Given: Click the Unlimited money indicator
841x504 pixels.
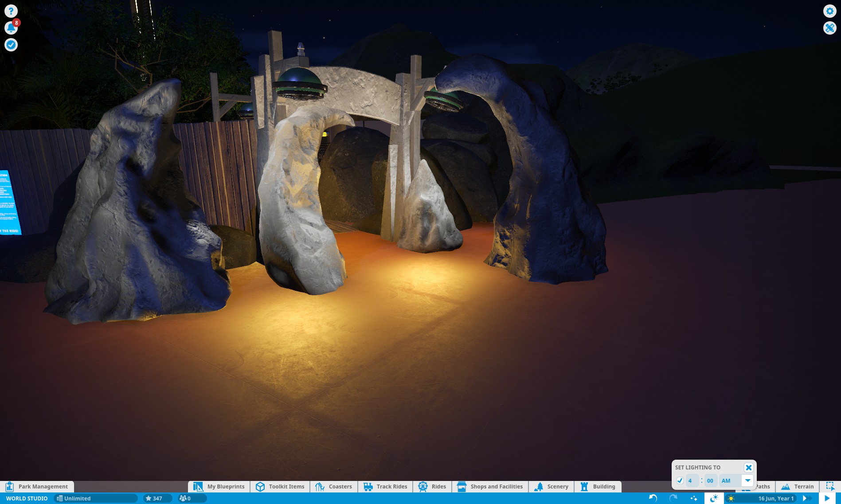Looking at the screenshot, I should click(96, 499).
